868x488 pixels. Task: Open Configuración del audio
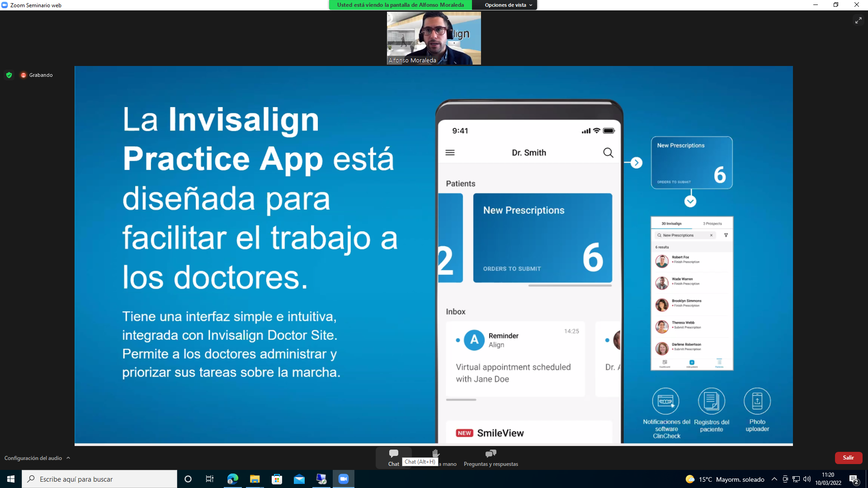(x=33, y=458)
